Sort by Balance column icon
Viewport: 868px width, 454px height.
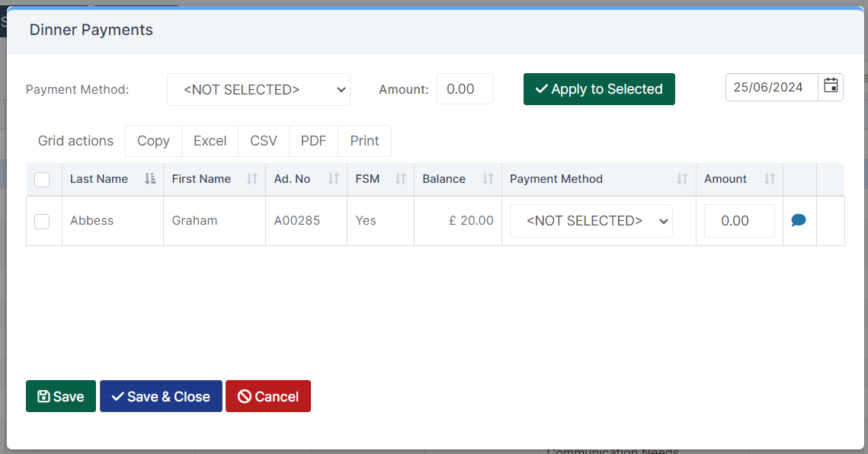pos(488,179)
